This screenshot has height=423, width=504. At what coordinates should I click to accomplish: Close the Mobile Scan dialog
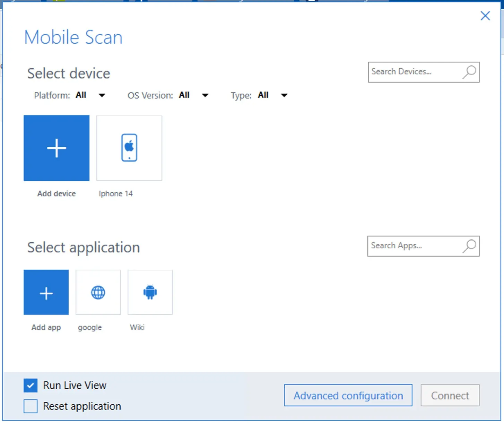coord(485,16)
